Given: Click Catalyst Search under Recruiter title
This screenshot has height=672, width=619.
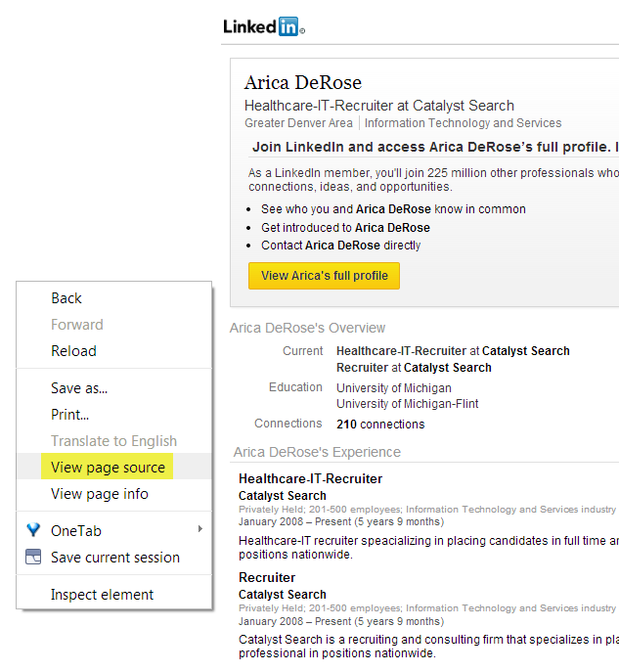Looking at the screenshot, I should (283, 595).
